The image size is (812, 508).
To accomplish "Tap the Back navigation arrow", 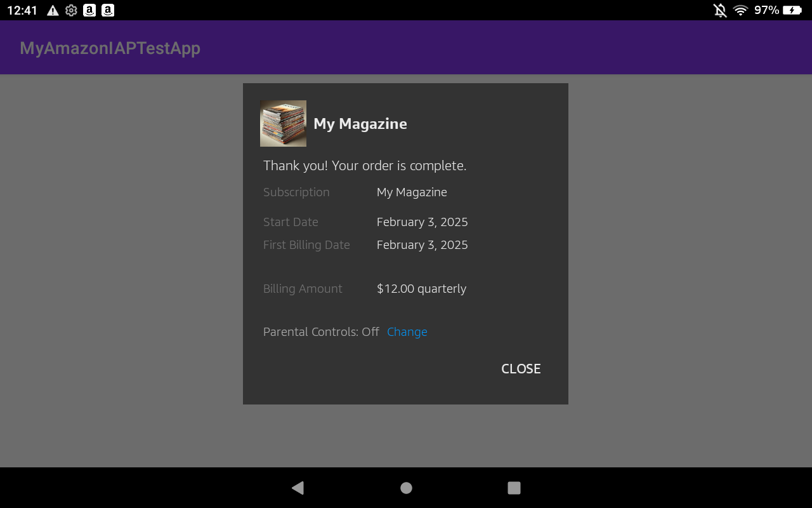I will click(x=298, y=488).
